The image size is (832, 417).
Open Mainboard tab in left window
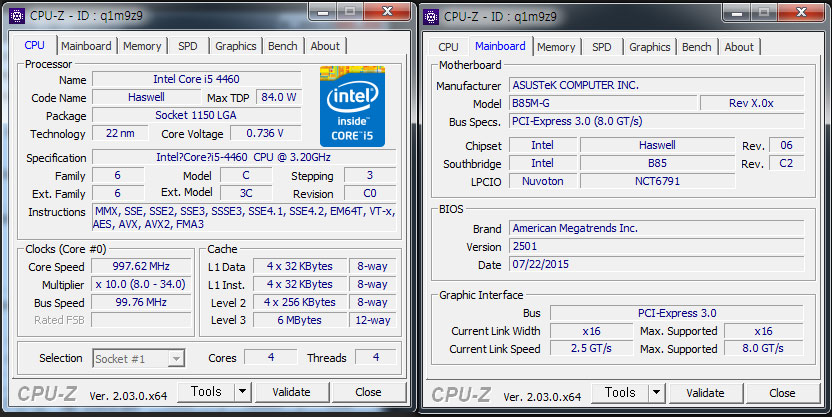coord(86,46)
